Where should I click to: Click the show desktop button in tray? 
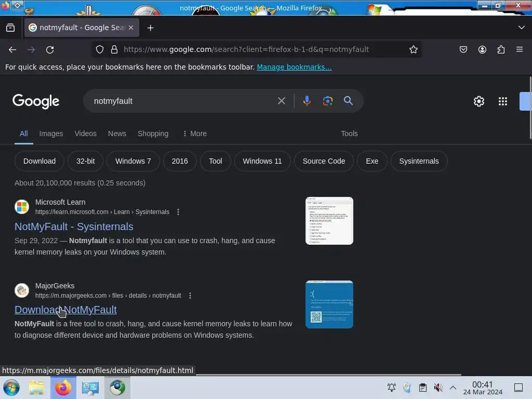pos(518,388)
